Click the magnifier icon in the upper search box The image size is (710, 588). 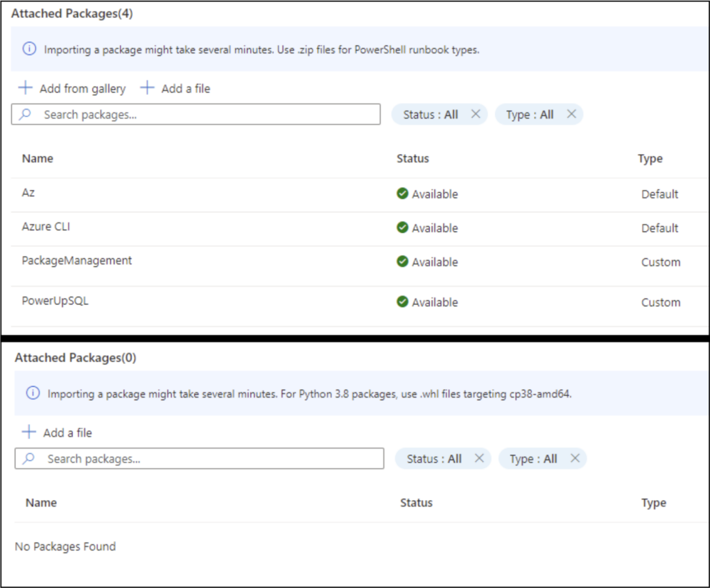point(26,114)
